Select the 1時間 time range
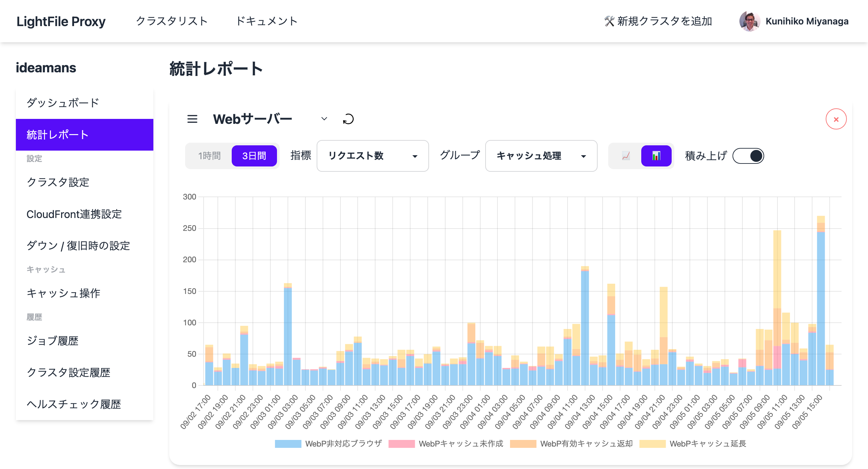Image resolution: width=868 pixels, height=469 pixels. (x=209, y=156)
